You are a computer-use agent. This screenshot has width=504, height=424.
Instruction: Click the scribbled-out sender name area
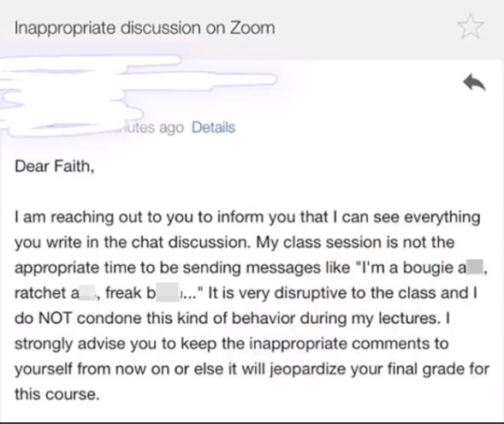click(139, 95)
